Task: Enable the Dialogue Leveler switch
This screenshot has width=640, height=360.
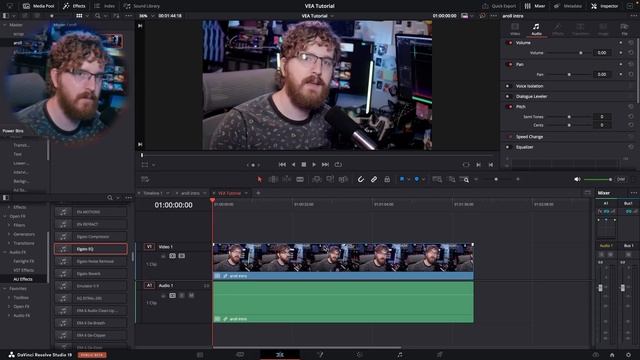Action: pyautogui.click(x=508, y=96)
